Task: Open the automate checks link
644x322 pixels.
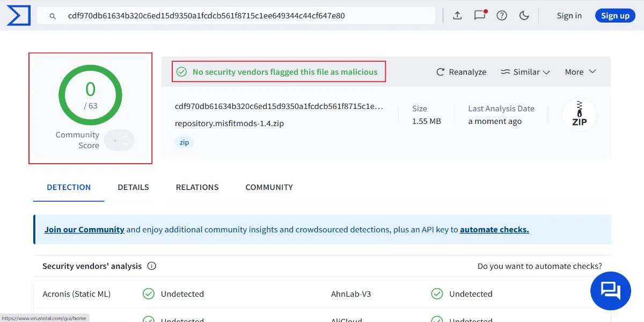Action: (x=494, y=229)
